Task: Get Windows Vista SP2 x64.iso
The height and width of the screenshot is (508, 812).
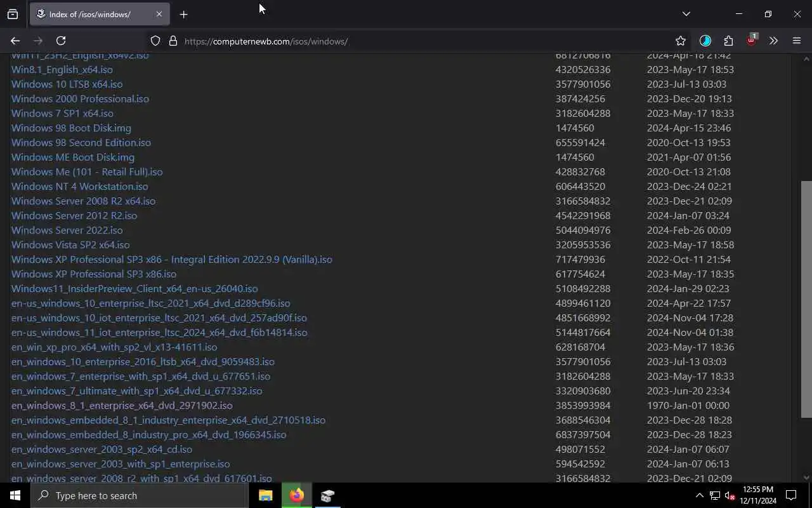Action: pos(70,244)
